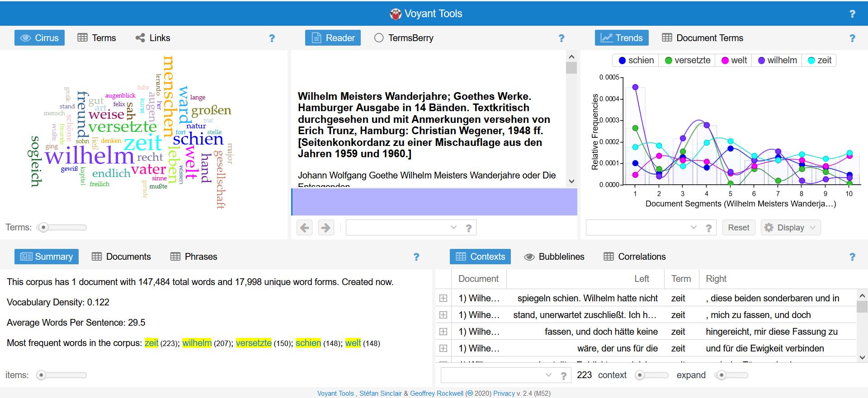Open help for the Summary panel
The width and height of the screenshot is (868, 398).
point(416,257)
